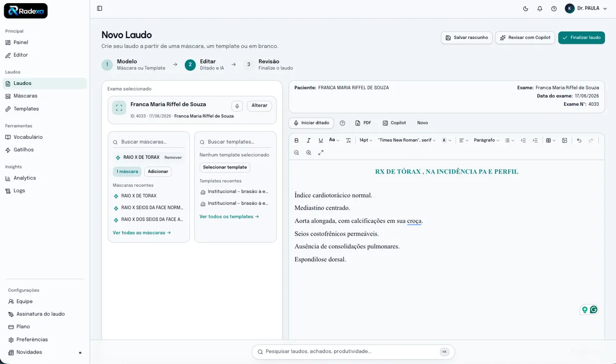Remove the RAIO X DE TORAX mask

(173, 158)
